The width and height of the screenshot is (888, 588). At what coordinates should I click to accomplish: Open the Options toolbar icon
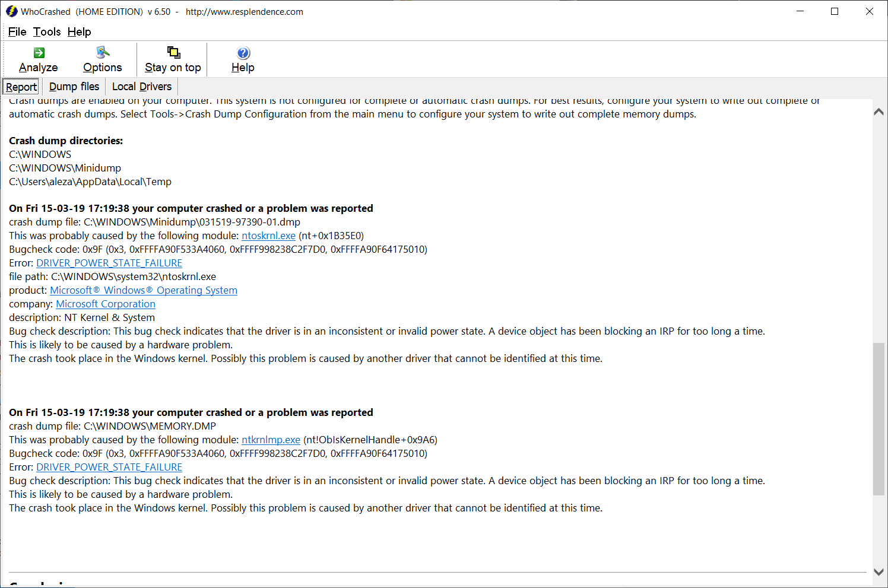[103, 53]
